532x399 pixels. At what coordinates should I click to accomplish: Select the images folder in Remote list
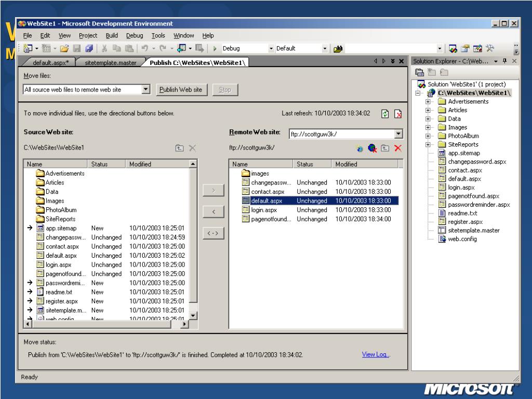pos(260,174)
